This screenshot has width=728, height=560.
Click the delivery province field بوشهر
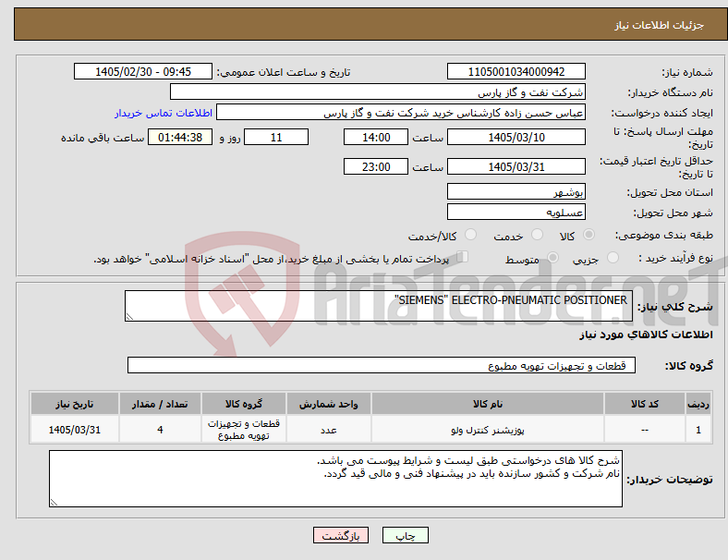[x=516, y=192]
